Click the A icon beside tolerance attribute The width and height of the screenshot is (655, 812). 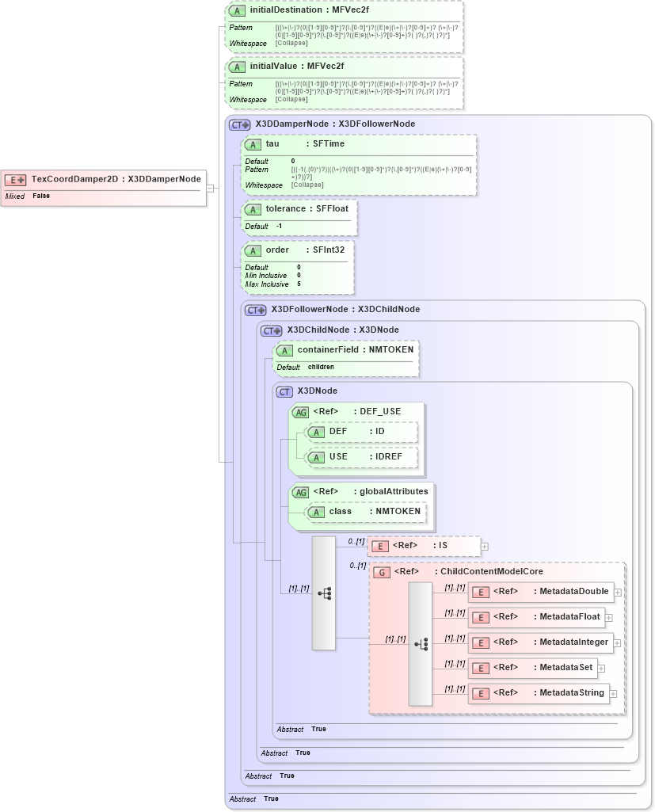[253, 209]
